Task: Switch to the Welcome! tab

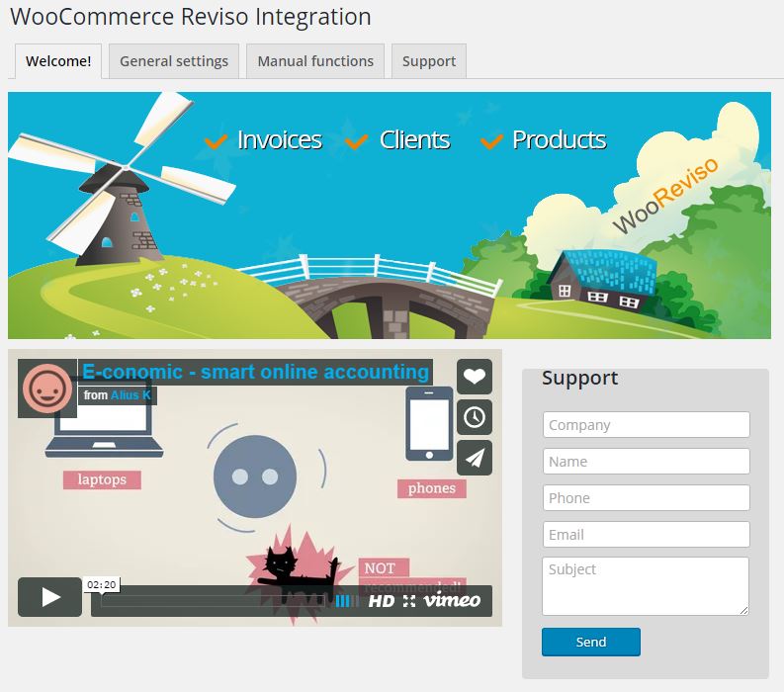Action: coord(58,61)
